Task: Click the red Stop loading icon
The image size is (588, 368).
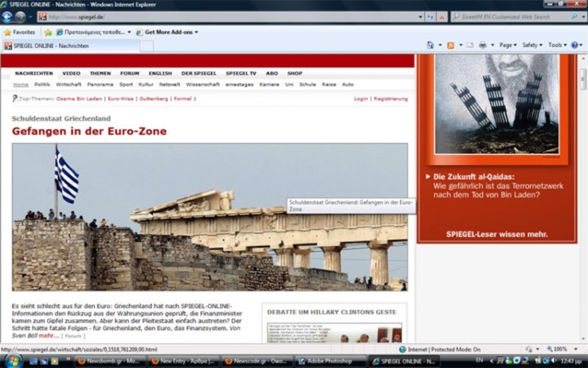Action: (442, 17)
